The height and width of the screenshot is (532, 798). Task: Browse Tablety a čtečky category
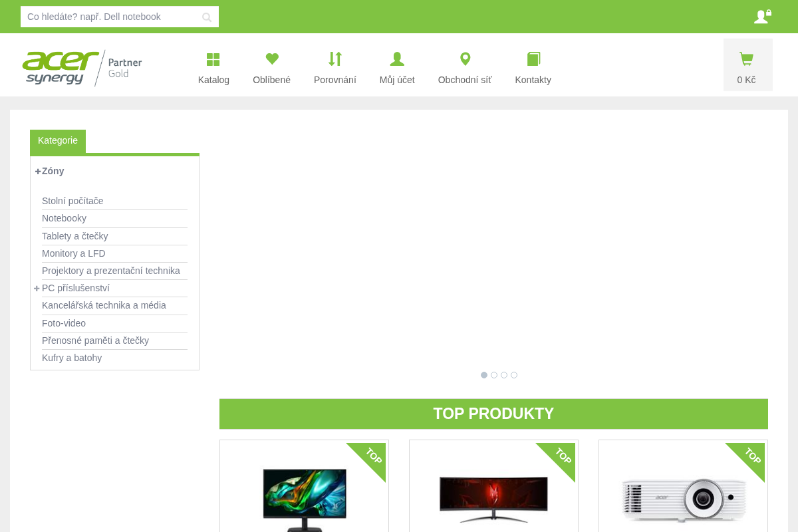tap(75, 236)
